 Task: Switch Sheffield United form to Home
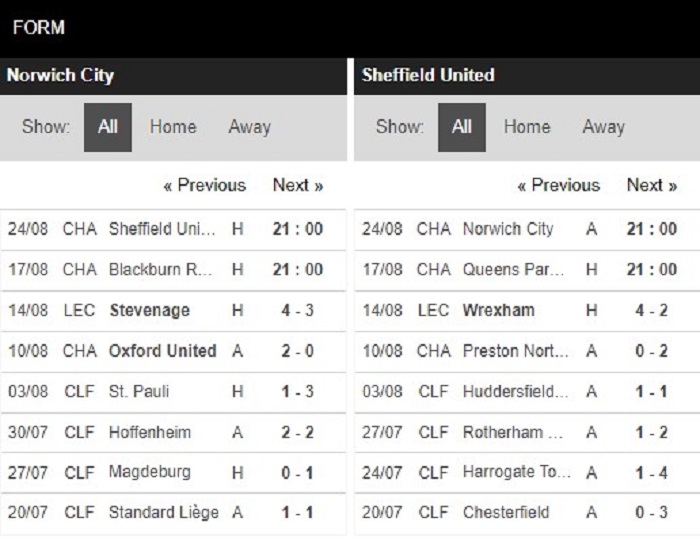tap(527, 127)
